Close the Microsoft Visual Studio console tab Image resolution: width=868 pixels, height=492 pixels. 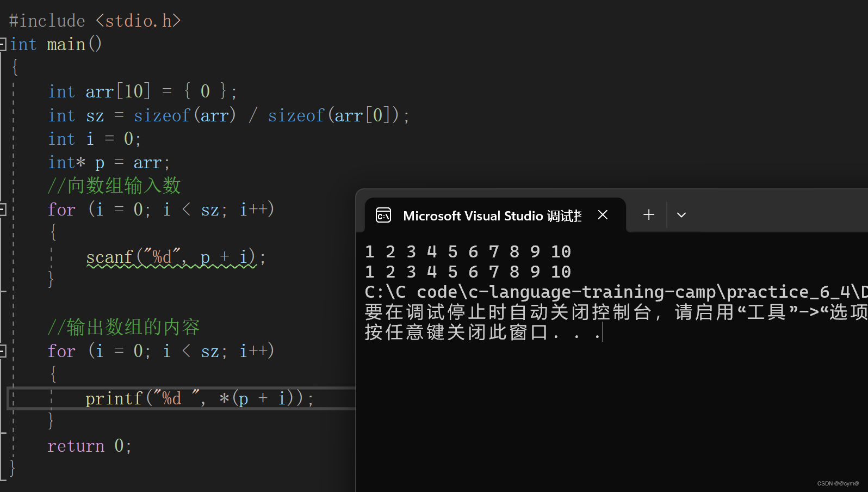click(603, 215)
